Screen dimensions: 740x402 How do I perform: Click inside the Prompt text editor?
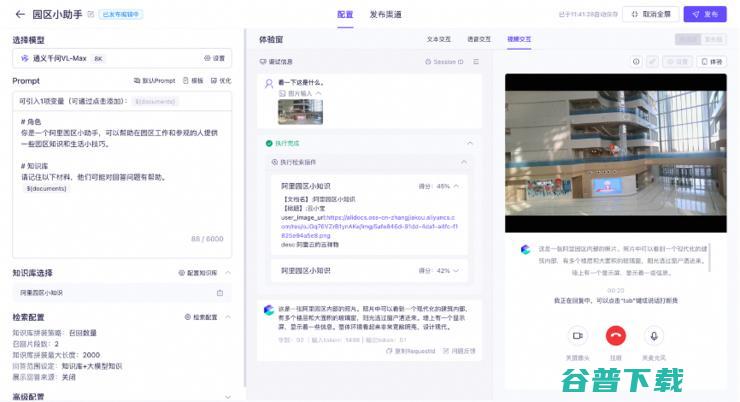pyautogui.click(x=122, y=184)
